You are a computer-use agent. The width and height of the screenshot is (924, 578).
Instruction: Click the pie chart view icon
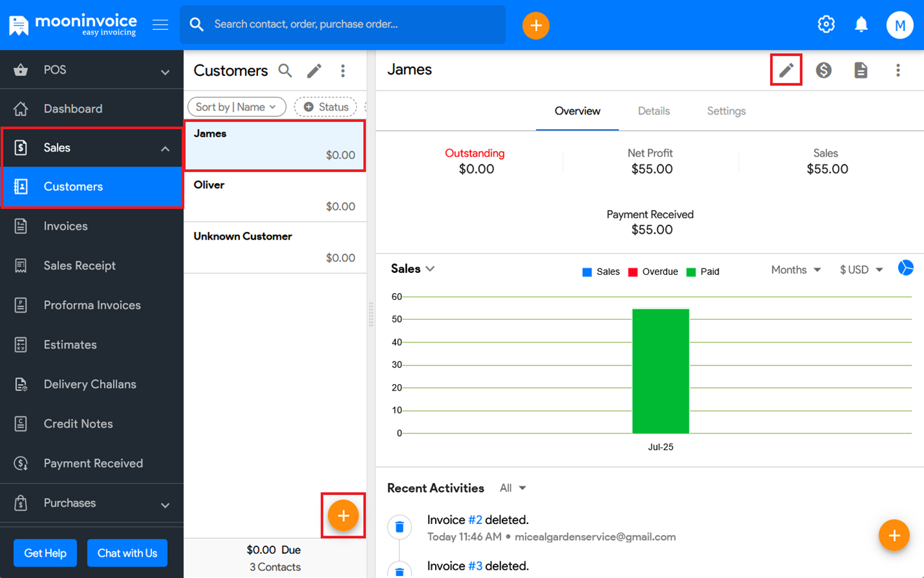905,268
